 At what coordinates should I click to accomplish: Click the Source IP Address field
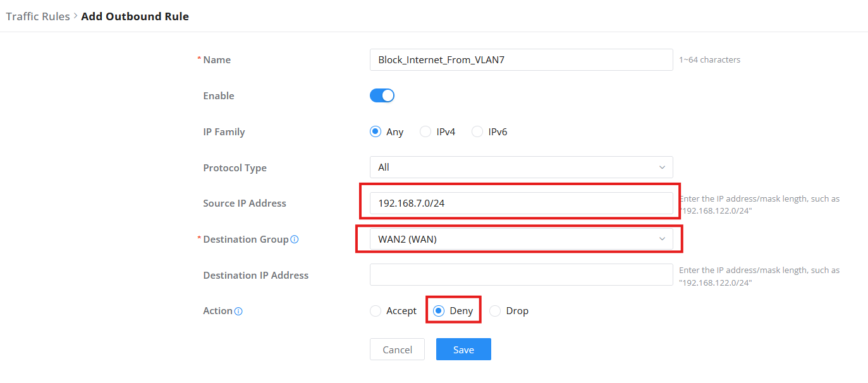tap(521, 203)
